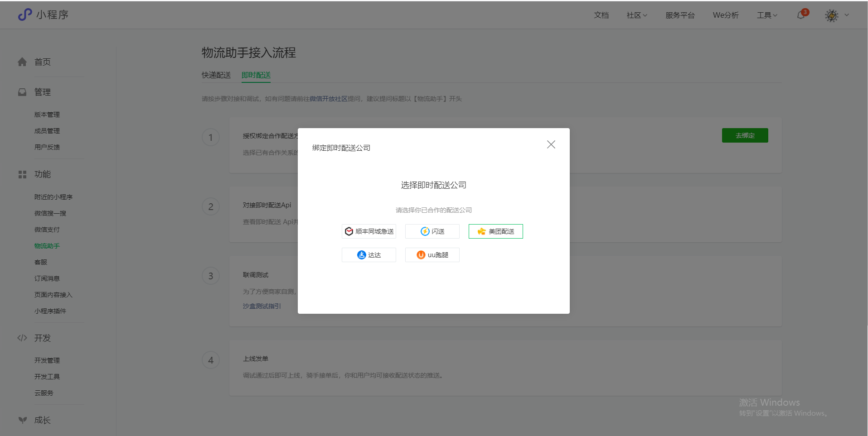The height and width of the screenshot is (436, 868).
Task: Select 闪送 delivery company option
Action: click(432, 231)
